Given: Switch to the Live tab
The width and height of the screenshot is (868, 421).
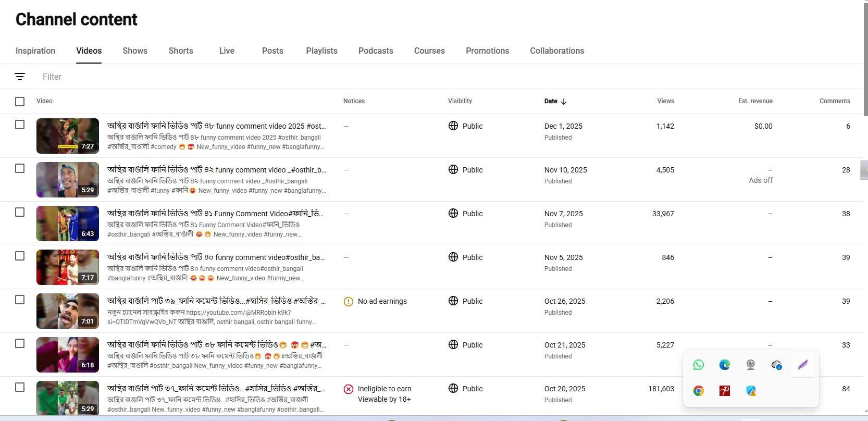Looking at the screenshot, I should [227, 51].
